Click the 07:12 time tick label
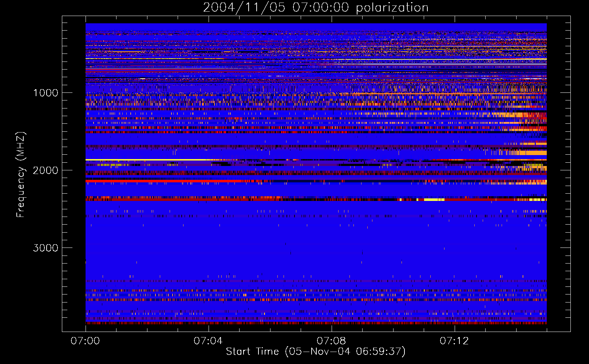The width and height of the screenshot is (589, 364). click(454, 341)
